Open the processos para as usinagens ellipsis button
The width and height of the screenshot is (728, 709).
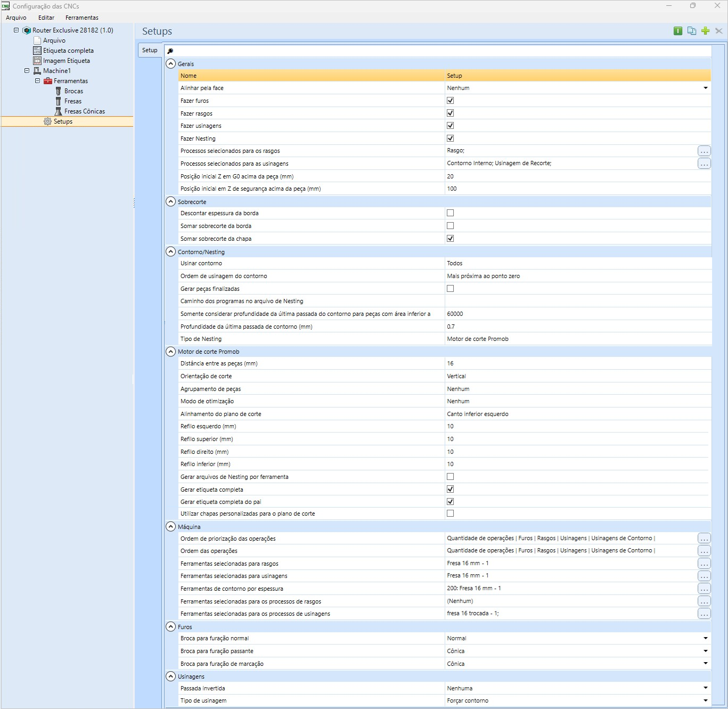click(x=704, y=164)
